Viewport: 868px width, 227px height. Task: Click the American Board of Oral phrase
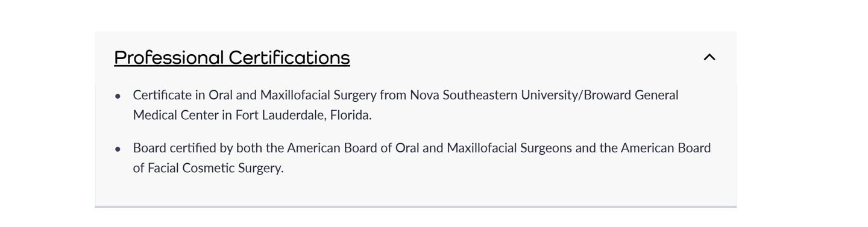pos(352,148)
